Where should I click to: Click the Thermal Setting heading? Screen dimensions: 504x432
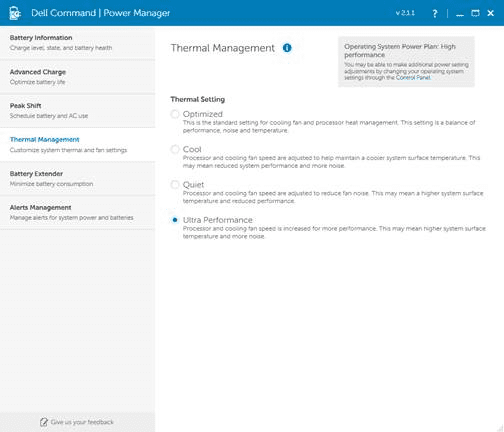[198, 99]
